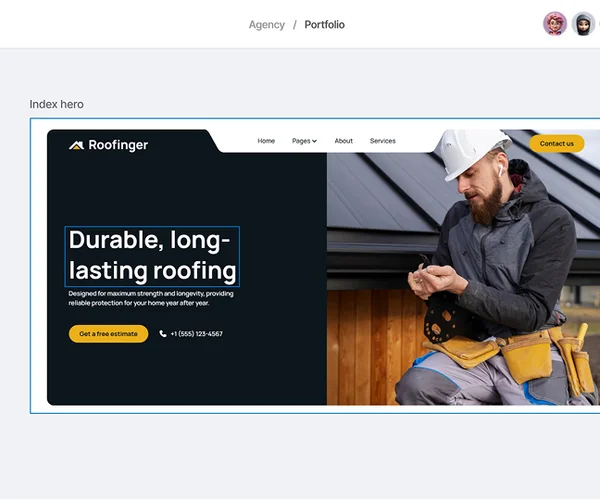This screenshot has height=500, width=600.
Task: Select the Durable, long-lasting roofing heading
Action: tap(152, 256)
